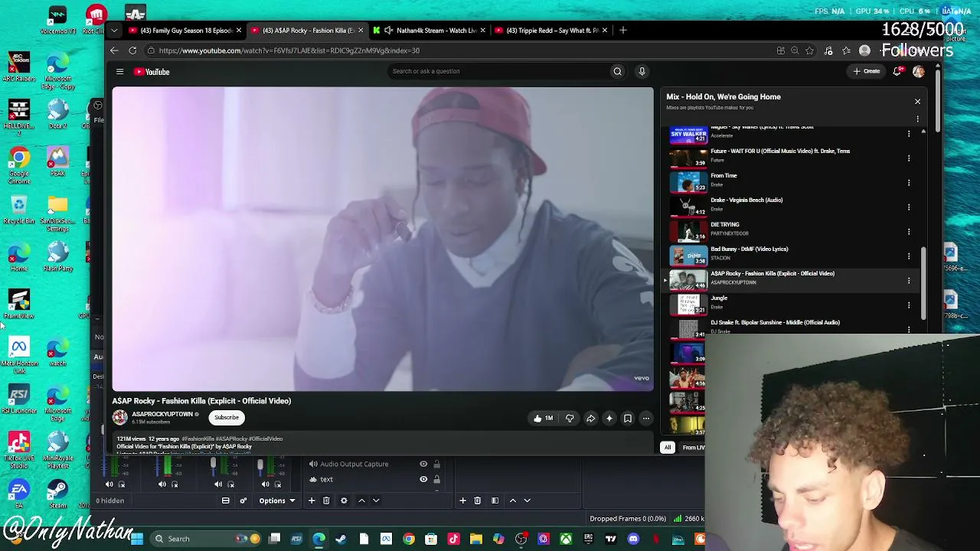Click the YouTube search input field
The image size is (980, 551).
[x=498, y=71]
